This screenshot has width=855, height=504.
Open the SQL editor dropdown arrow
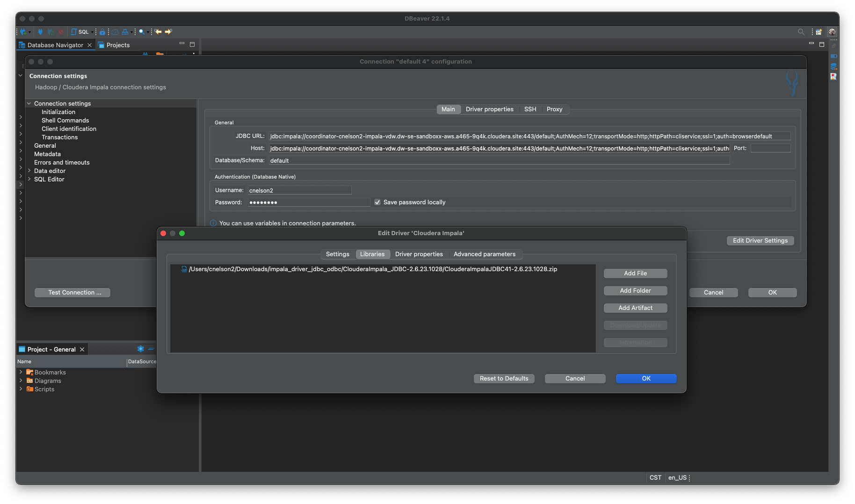93,32
